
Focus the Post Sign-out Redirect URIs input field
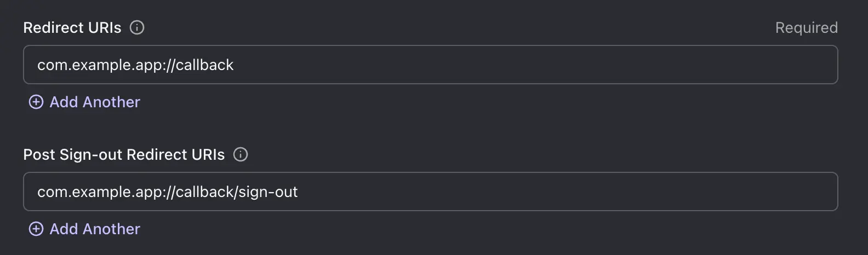(430, 192)
